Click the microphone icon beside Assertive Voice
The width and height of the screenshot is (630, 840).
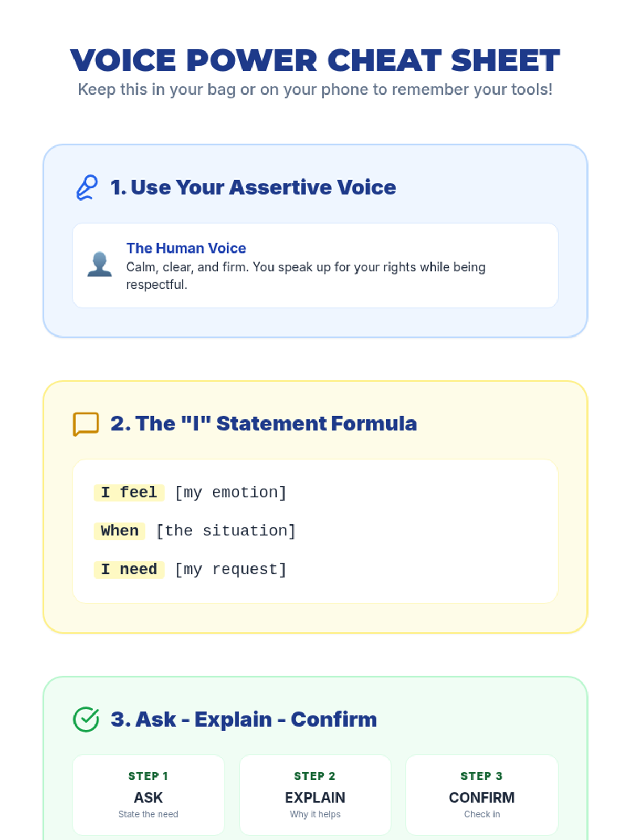click(x=87, y=187)
